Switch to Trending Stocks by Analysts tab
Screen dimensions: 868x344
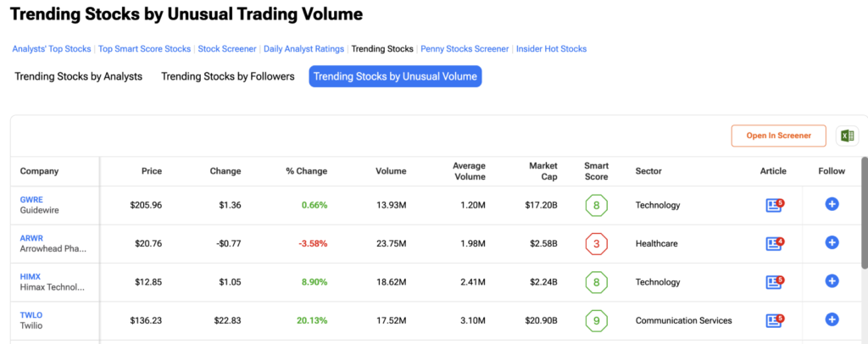79,76
